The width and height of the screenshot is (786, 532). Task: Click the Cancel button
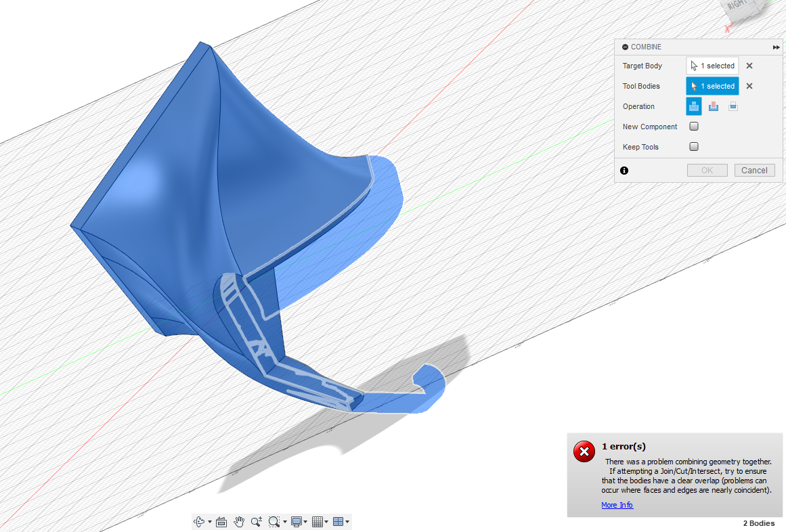pos(754,170)
